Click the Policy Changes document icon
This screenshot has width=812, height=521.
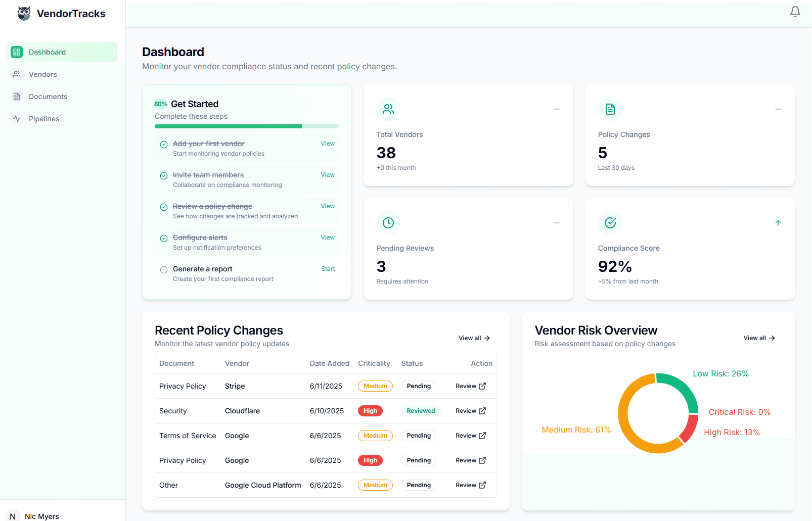pos(610,109)
